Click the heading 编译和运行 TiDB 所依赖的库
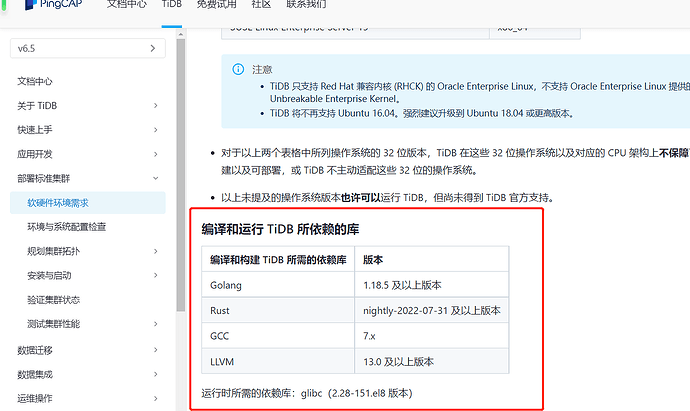 coord(280,229)
